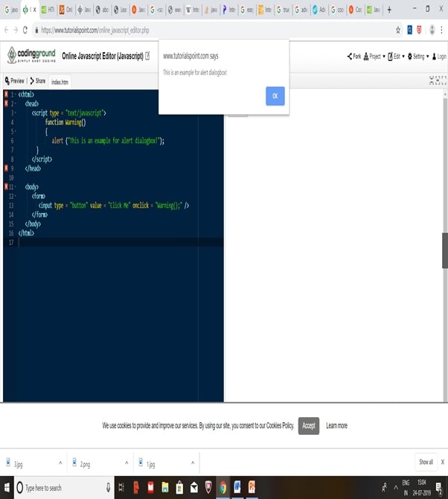Click the first layout icon above the preview
The image size is (448, 499).
coord(432,80)
